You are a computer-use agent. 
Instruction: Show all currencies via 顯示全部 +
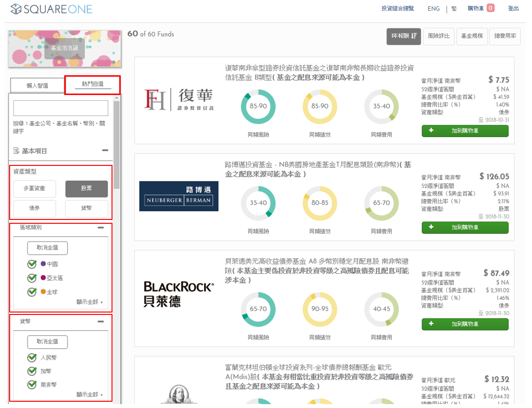(90, 394)
